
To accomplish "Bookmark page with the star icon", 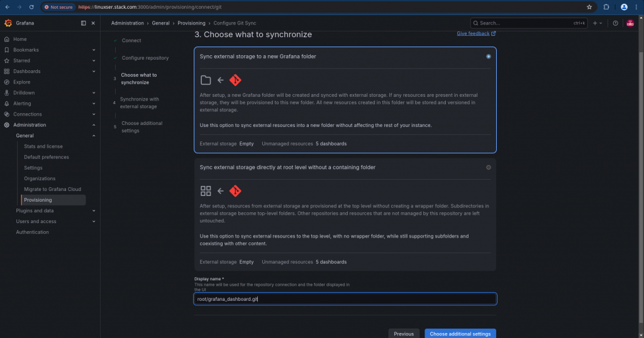I will 589,7.
